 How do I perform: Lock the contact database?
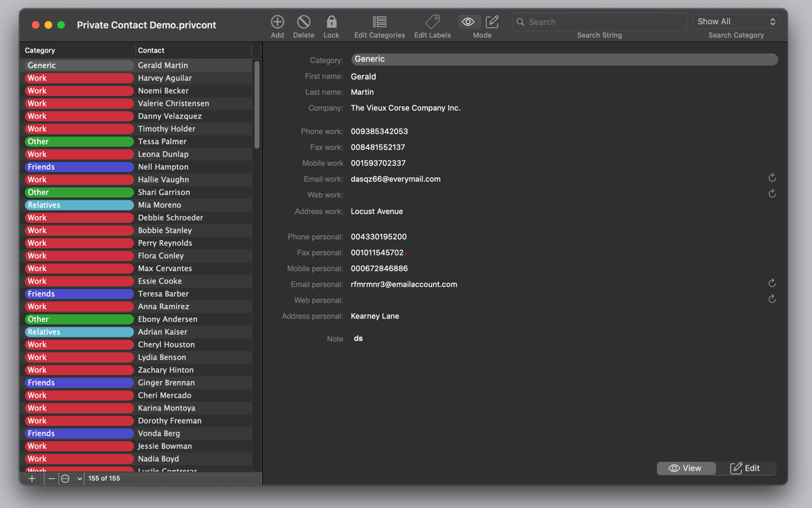tap(331, 22)
